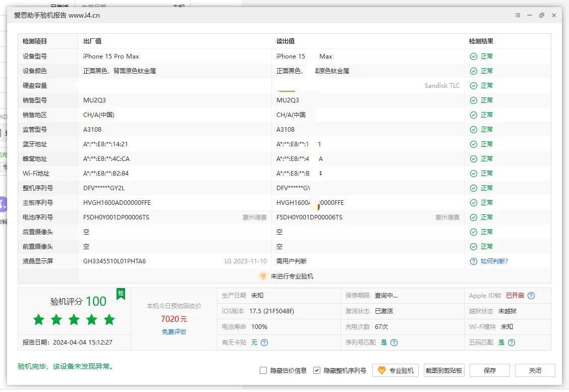This screenshot has height=392, width=569.
Task: Click green check icon in 设备型号 row
Action: click(x=474, y=57)
